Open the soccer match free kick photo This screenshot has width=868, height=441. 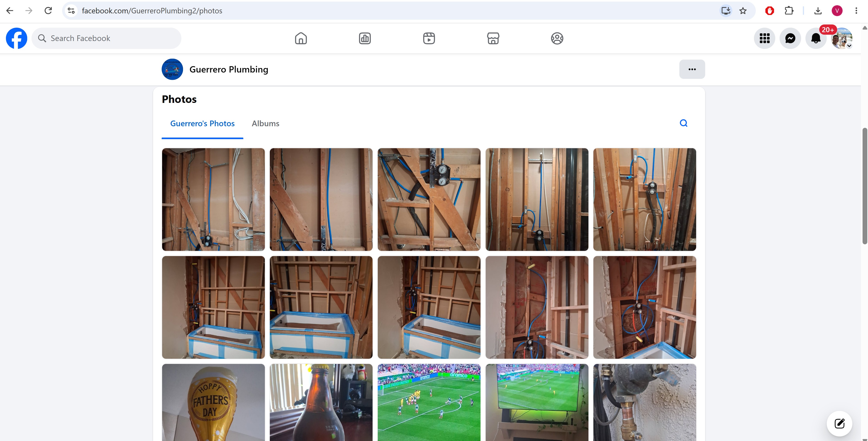[x=429, y=402]
